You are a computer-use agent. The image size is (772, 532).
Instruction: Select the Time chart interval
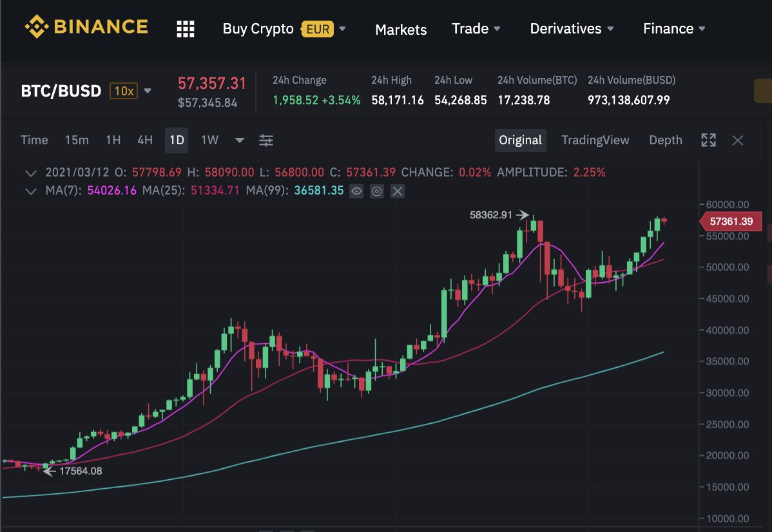coord(34,140)
